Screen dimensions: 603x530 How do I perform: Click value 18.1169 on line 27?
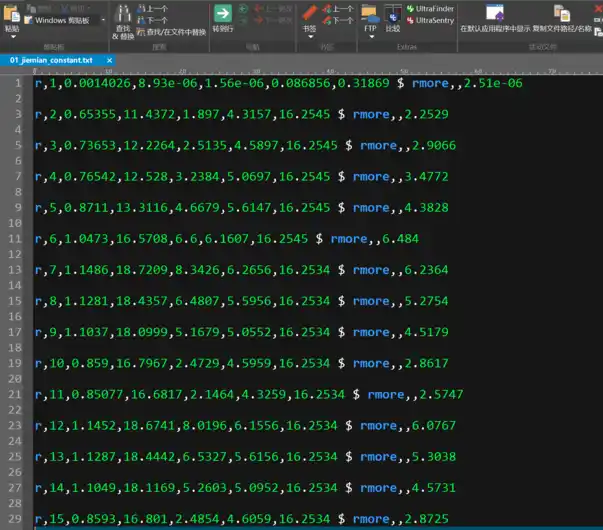coord(149,488)
